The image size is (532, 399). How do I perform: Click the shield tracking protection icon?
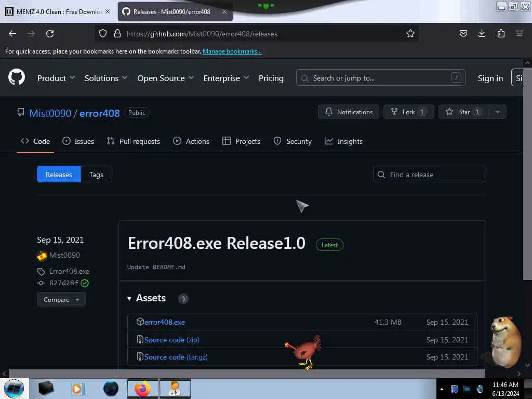point(103,34)
